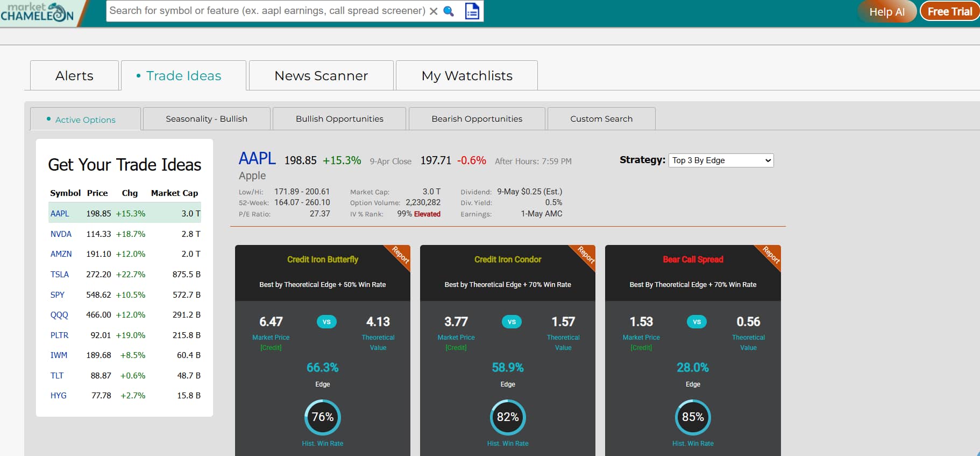Click the VS badge on Bear Call Spread card
This screenshot has width=980, height=456.
point(697,321)
